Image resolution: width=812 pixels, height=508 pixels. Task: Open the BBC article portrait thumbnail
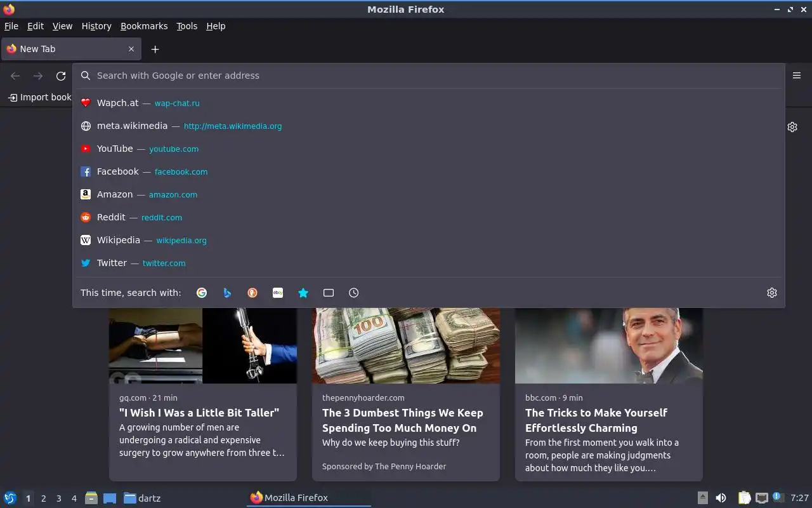(x=609, y=345)
